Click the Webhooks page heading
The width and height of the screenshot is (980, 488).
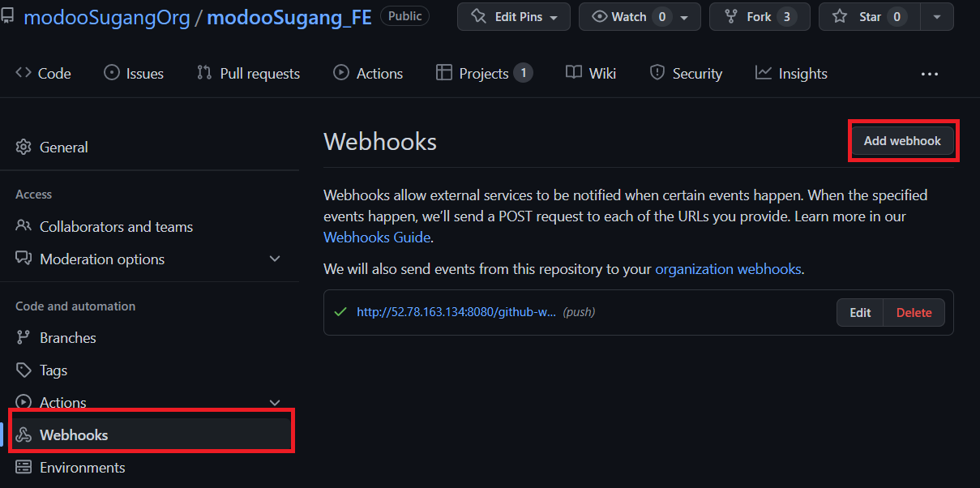[380, 142]
